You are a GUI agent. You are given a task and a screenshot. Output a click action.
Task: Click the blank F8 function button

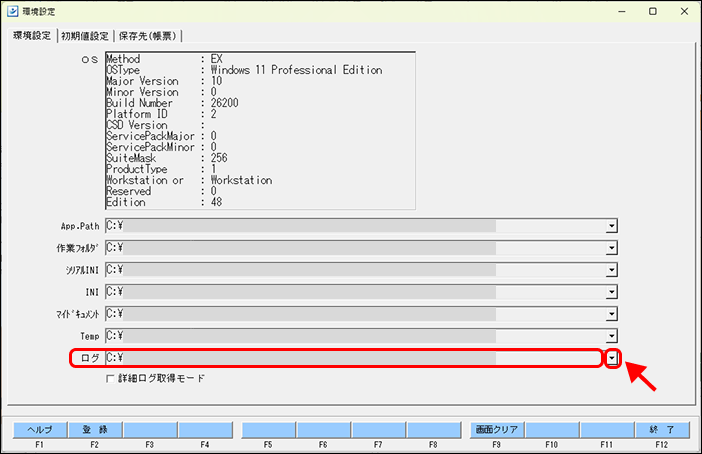click(x=433, y=430)
